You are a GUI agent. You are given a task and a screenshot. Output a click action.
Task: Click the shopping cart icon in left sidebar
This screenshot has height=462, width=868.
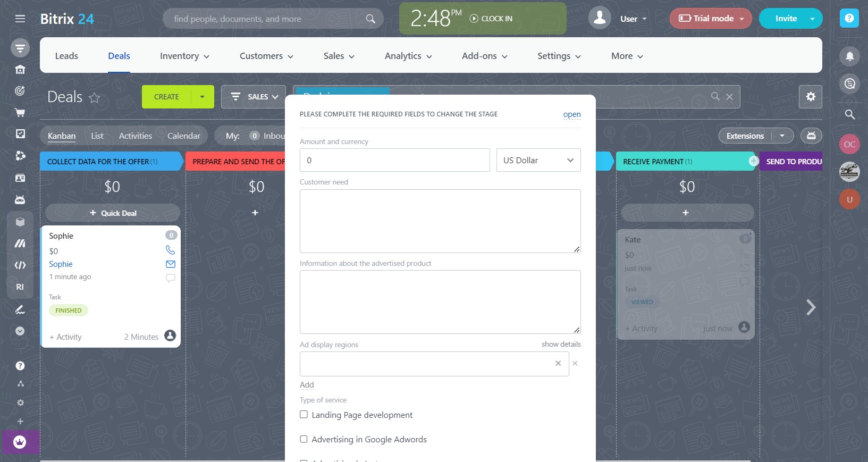coord(20,113)
